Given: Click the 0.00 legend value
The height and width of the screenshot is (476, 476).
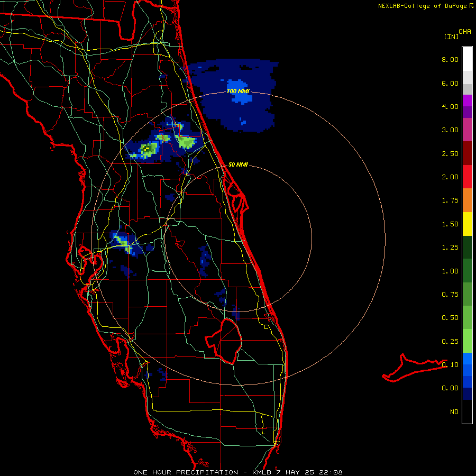Looking at the screenshot, I should (x=450, y=388).
